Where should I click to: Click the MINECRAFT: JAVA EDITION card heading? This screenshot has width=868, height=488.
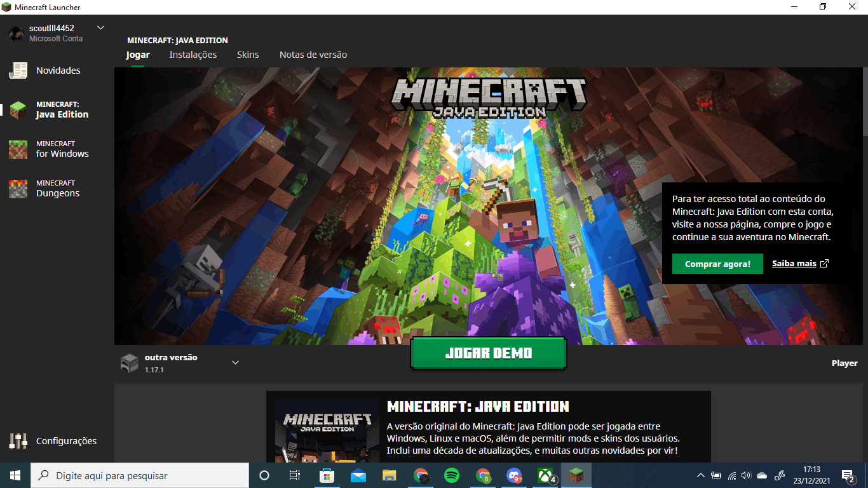pos(478,407)
